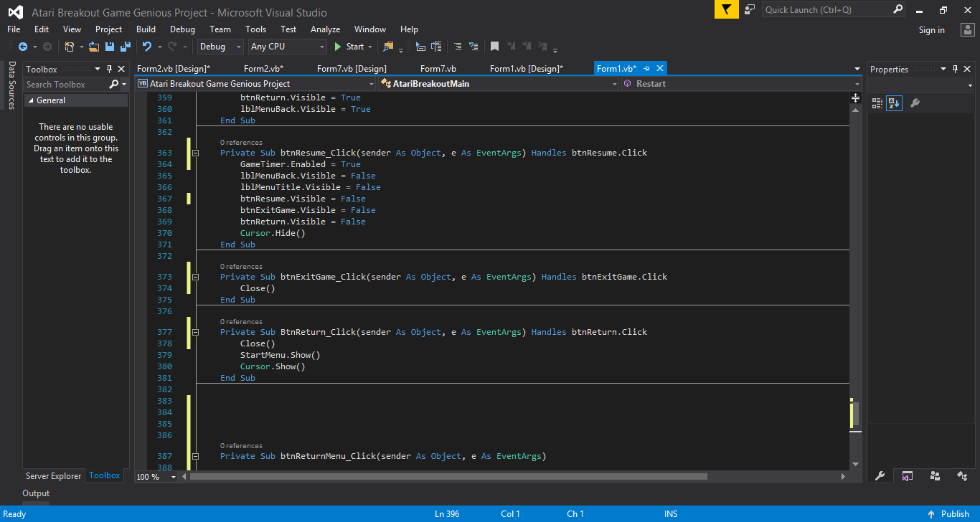
Task: Open the Debug menu
Action: (x=182, y=29)
